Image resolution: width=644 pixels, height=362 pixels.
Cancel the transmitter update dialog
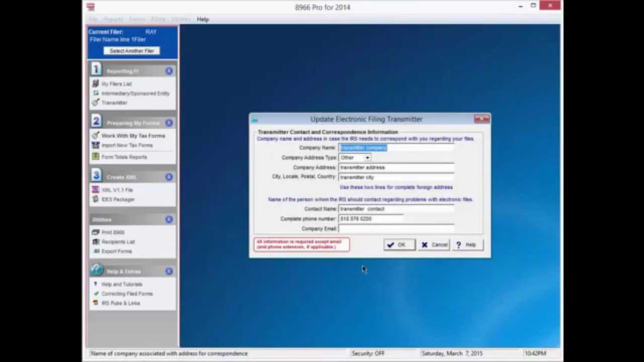coord(434,245)
